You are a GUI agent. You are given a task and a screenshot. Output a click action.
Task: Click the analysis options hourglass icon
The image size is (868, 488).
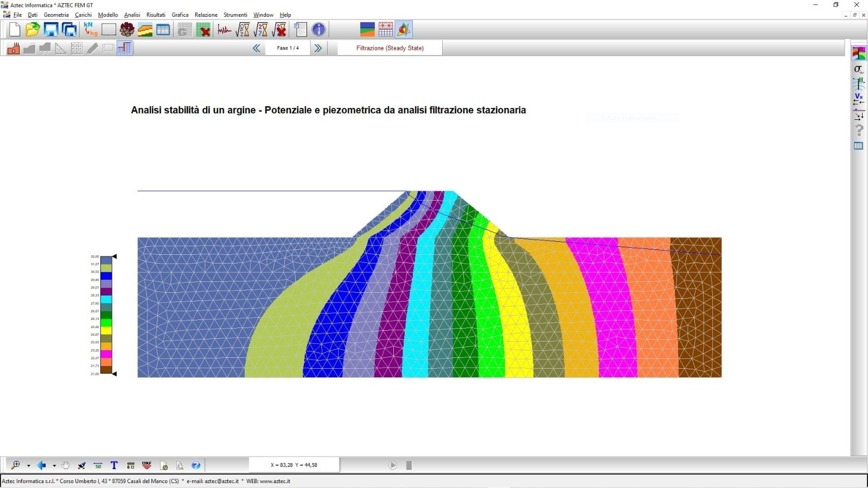coord(242,30)
